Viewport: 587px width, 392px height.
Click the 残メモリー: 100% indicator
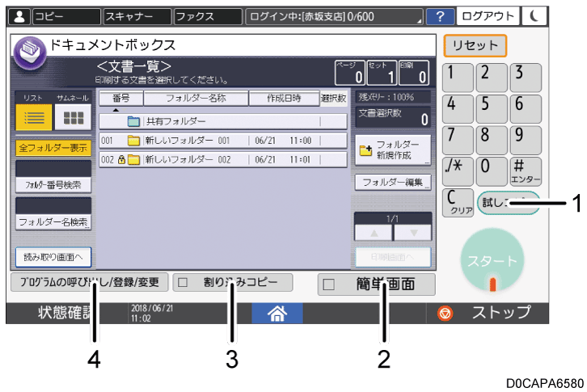(393, 97)
